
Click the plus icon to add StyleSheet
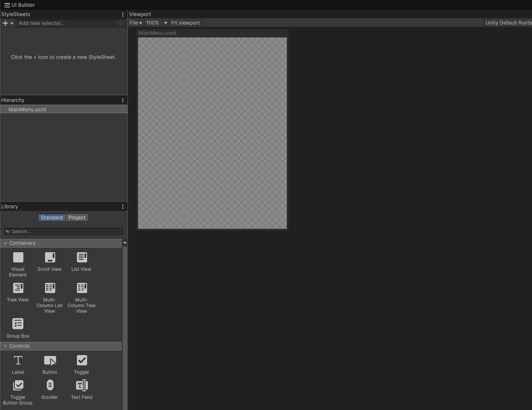pyautogui.click(x=5, y=23)
